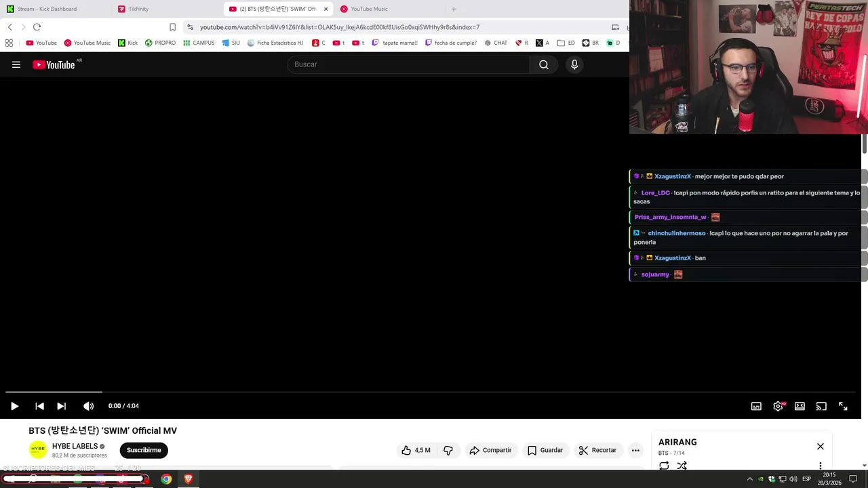This screenshot has height=488, width=868.
Task: Skip to previous video in playlist
Action: (39, 406)
